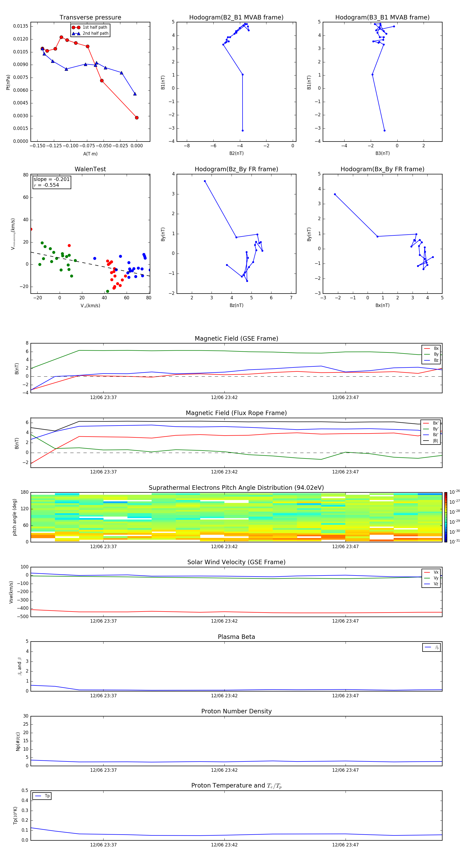This screenshot has height=868, width=473.
Task: Click '12/06 23:42' tick under Plasma Beta plot
Action: (x=224, y=695)
